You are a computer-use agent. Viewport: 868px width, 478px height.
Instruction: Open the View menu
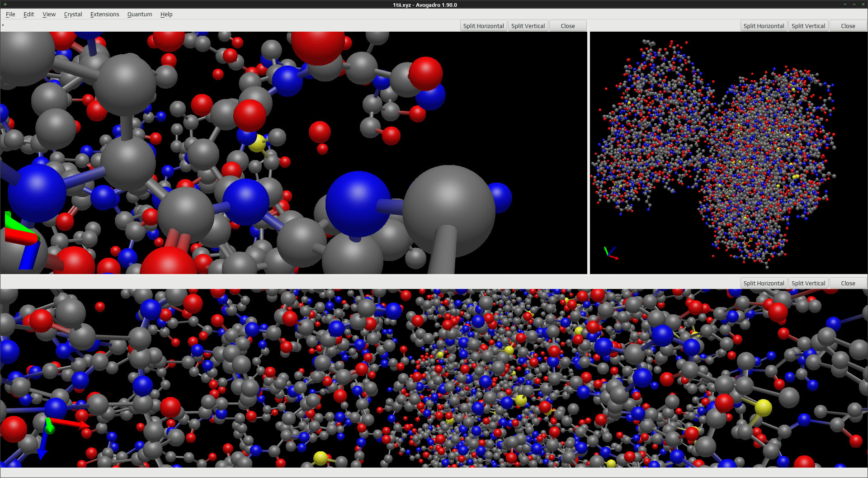click(49, 14)
